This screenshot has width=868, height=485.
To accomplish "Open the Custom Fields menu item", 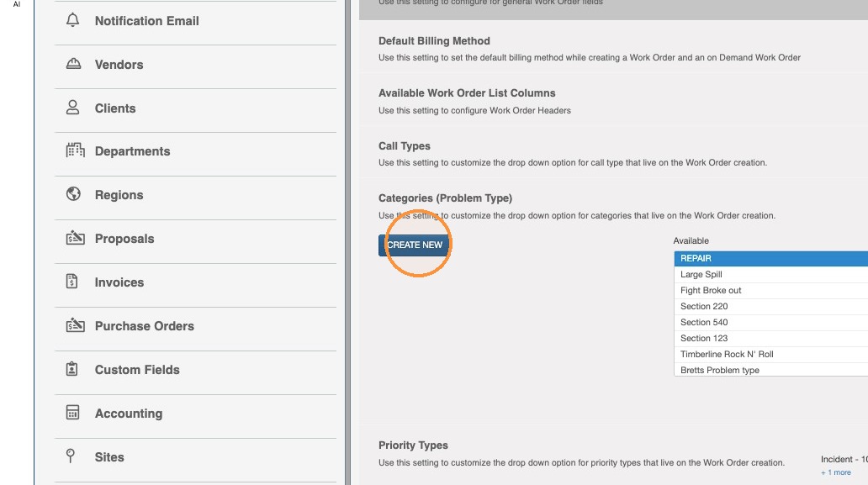I will click(x=195, y=370).
